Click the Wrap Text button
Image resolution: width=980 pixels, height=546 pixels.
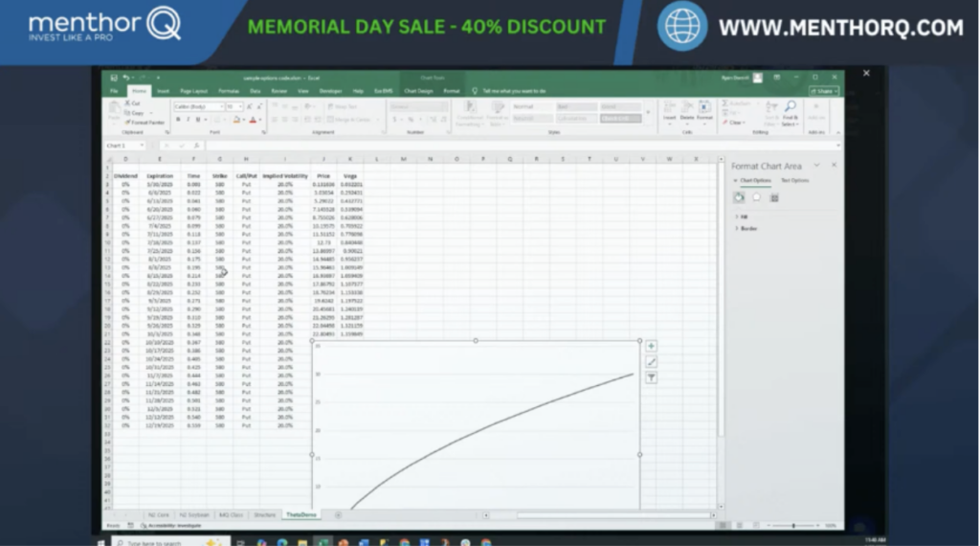pos(343,107)
